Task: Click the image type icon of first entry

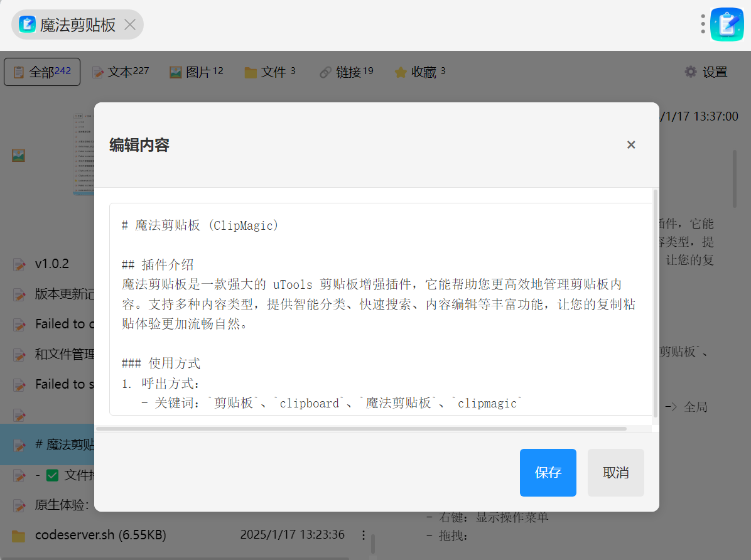Action: [18, 155]
